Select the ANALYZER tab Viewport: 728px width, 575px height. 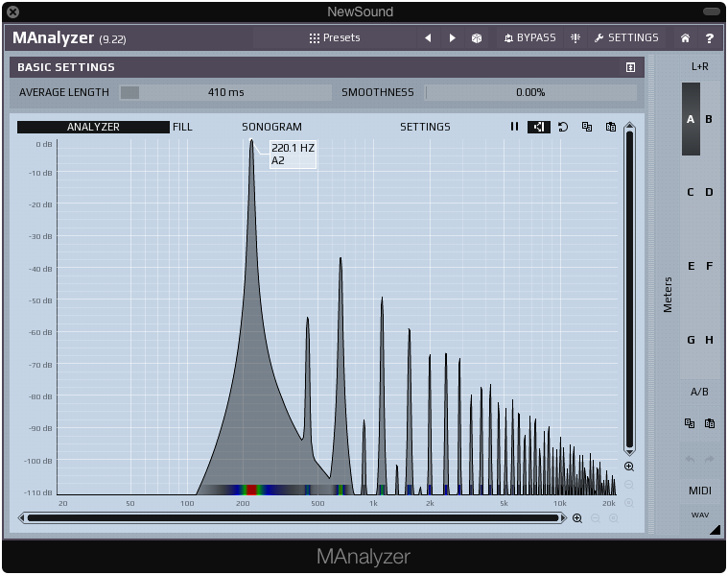pyautogui.click(x=93, y=127)
